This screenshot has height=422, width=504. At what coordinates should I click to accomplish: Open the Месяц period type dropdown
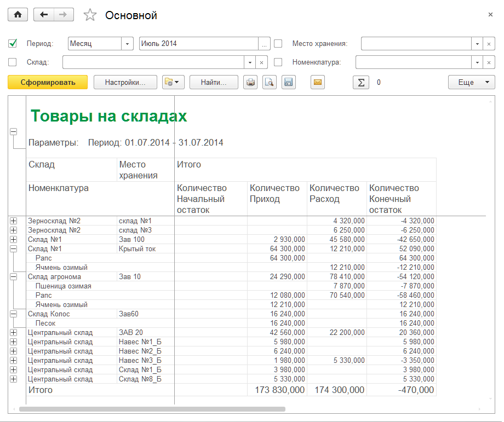coord(127,44)
